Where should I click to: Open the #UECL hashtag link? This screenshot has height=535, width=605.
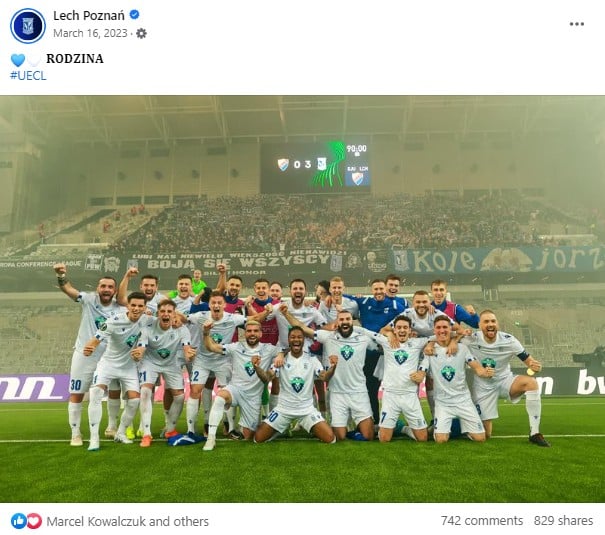pos(28,76)
